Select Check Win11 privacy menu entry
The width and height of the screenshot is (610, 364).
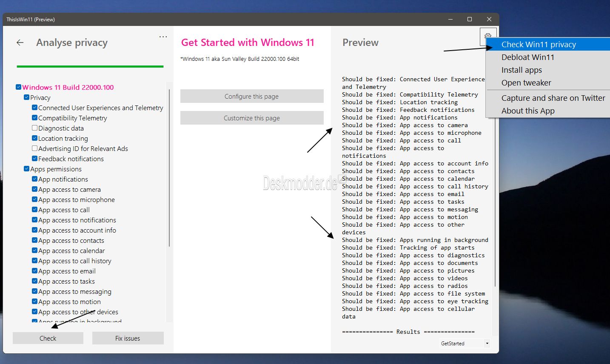pyautogui.click(x=547, y=44)
